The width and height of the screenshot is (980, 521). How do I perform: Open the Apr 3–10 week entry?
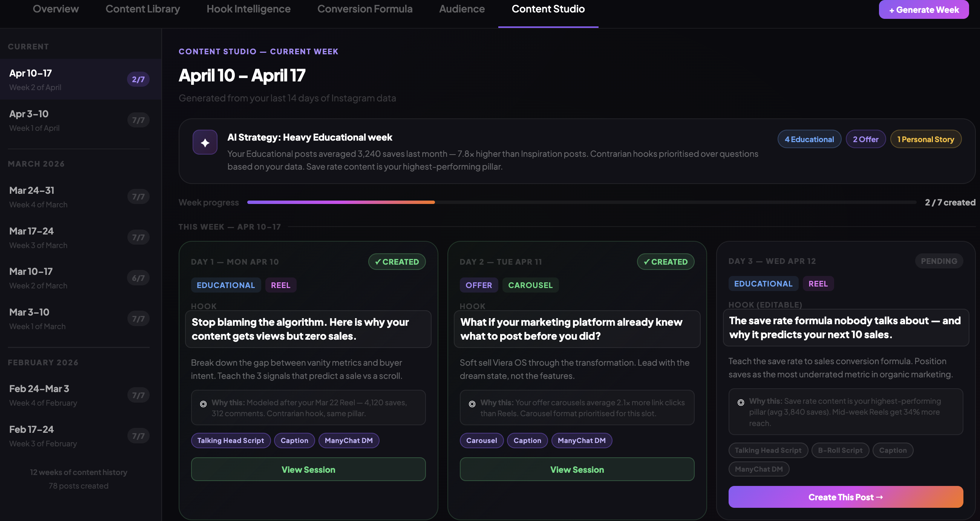pos(81,120)
